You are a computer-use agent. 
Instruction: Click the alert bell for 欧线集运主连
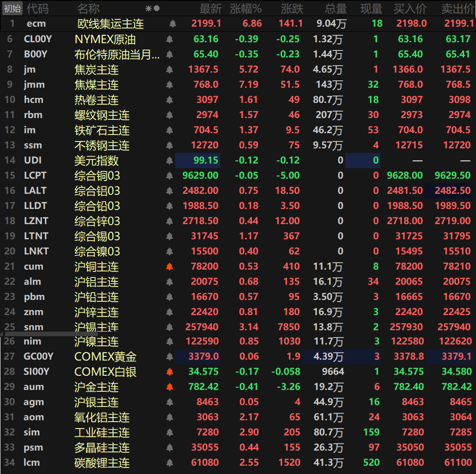click(x=173, y=24)
